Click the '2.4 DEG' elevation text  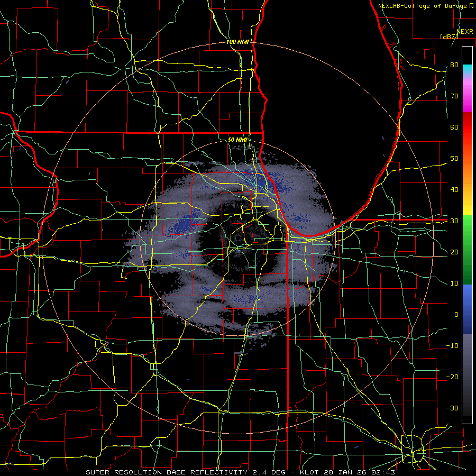[269, 472]
